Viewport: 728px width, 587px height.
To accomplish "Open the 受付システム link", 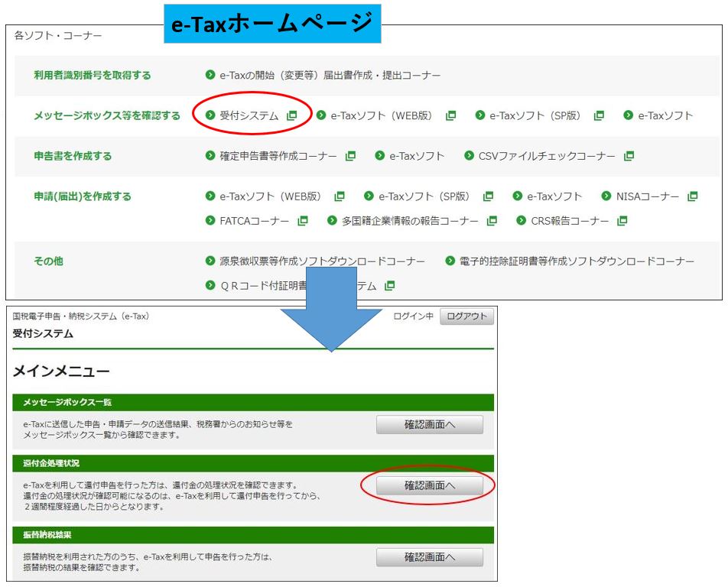I will 249,115.
